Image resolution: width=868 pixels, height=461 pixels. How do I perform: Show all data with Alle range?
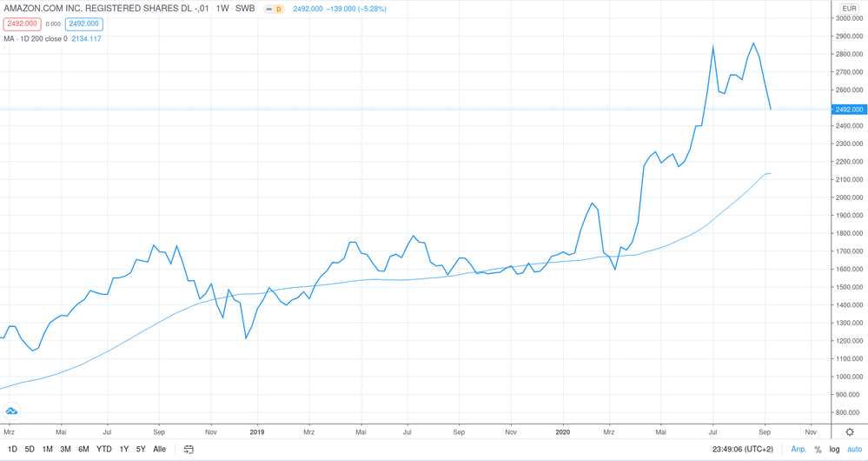159,449
